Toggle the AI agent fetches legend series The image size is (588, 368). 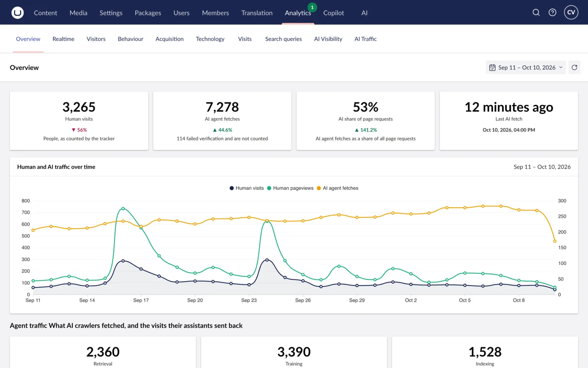click(x=337, y=188)
